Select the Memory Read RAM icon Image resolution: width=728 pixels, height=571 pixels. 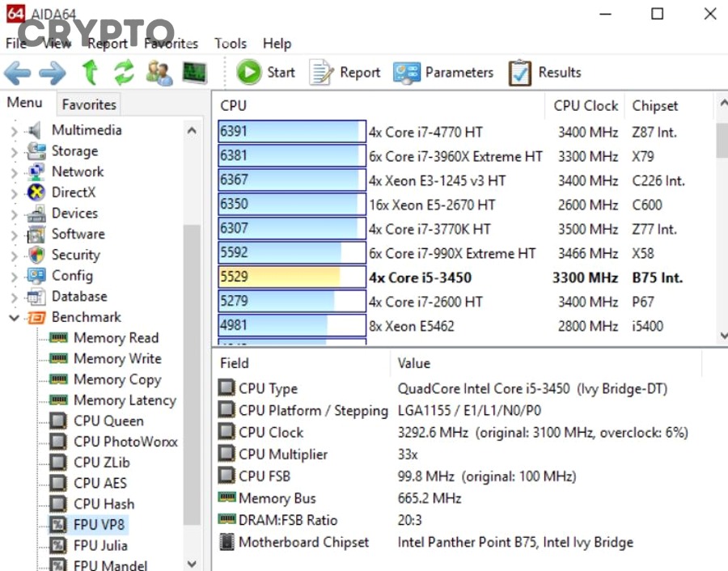[x=58, y=337]
